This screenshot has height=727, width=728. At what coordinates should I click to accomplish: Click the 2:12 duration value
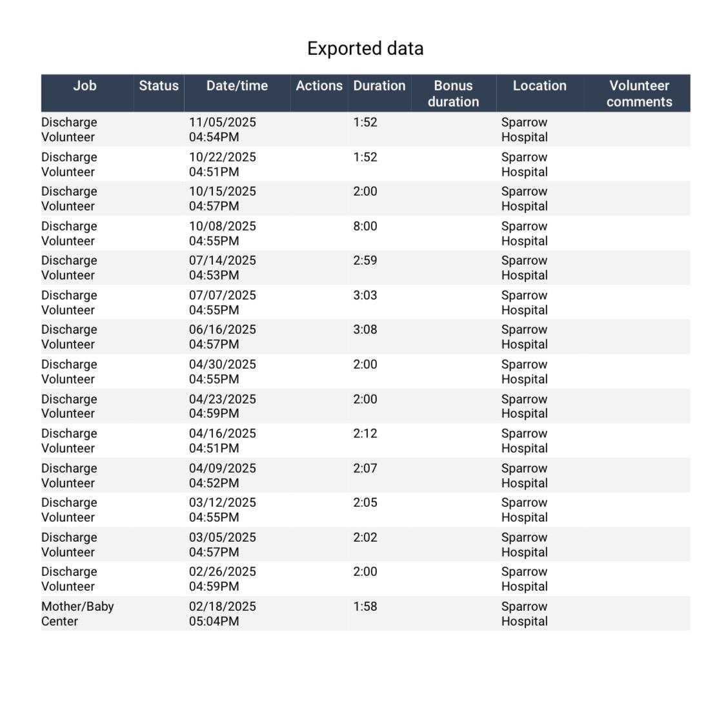point(365,433)
